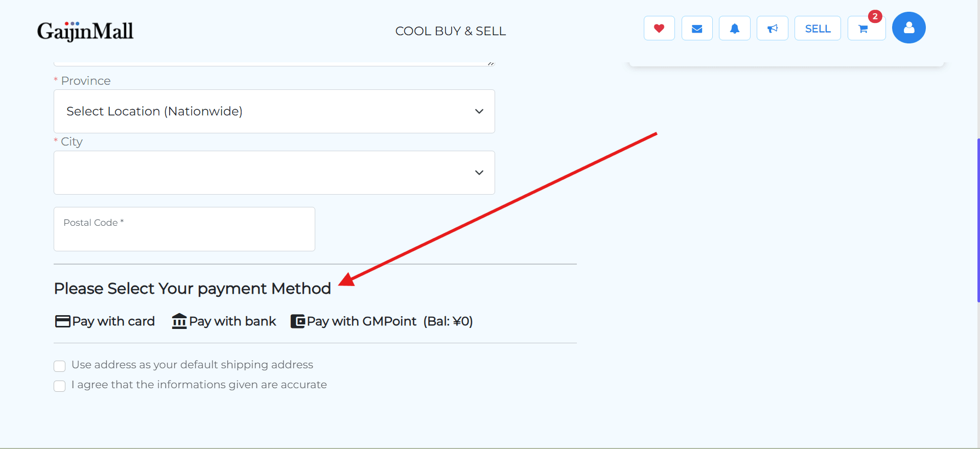Screen dimensions: 980x449
Task: Click the Postal Code input field
Action: pyautogui.click(x=184, y=229)
